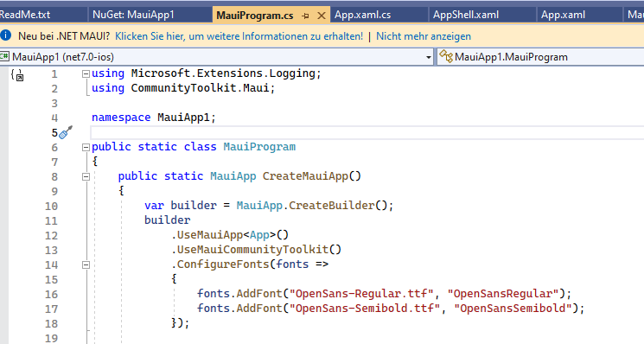
Task: Open the MauiApp1 (net7.0-ios) project dropdown
Action: pyautogui.click(x=429, y=57)
